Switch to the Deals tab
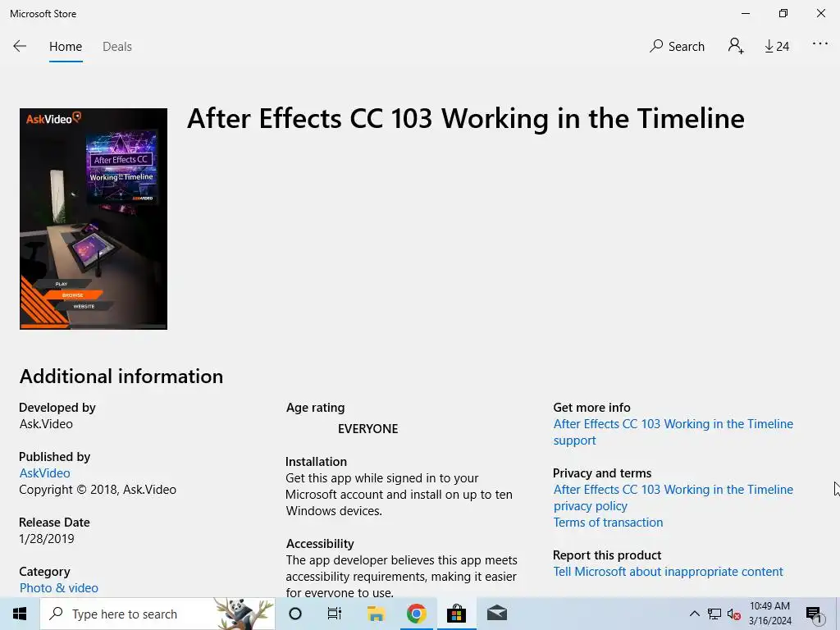Image resolution: width=840 pixels, height=630 pixels. 117,47
